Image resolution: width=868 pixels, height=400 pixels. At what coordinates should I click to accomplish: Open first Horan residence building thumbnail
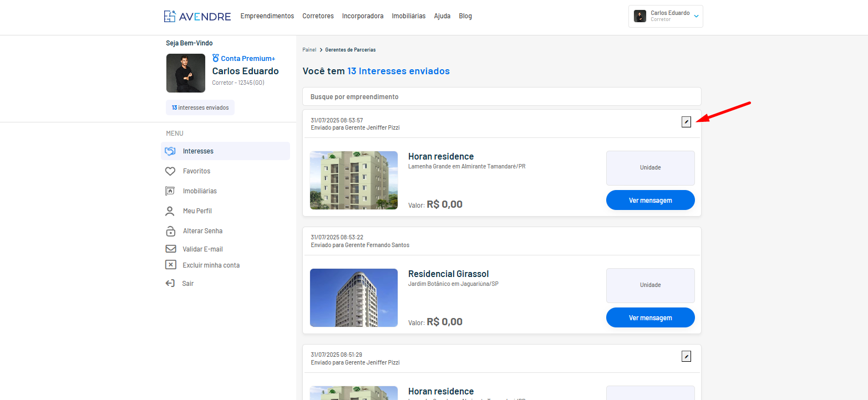click(354, 180)
